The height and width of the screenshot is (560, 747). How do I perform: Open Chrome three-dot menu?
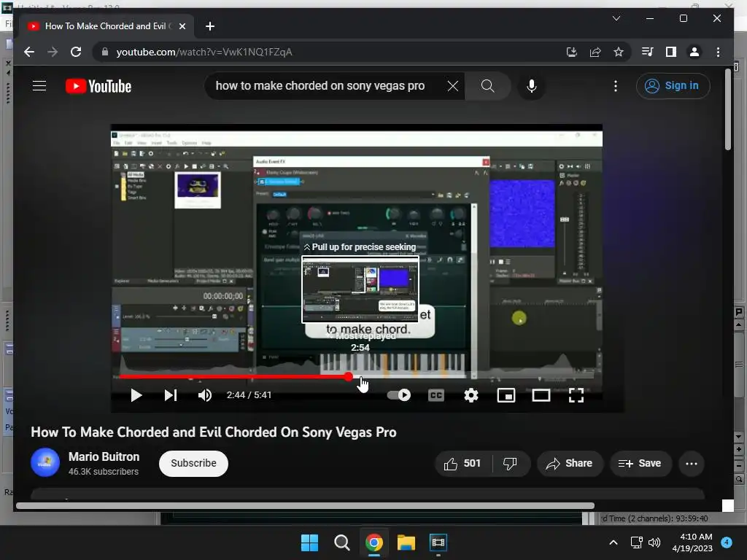click(x=718, y=52)
